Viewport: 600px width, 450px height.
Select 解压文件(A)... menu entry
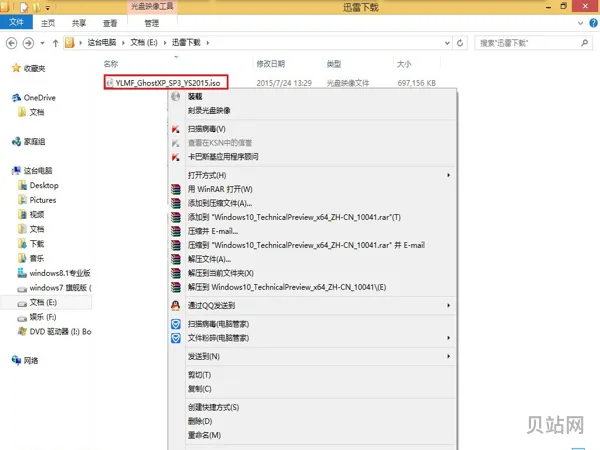pyautogui.click(x=209, y=259)
